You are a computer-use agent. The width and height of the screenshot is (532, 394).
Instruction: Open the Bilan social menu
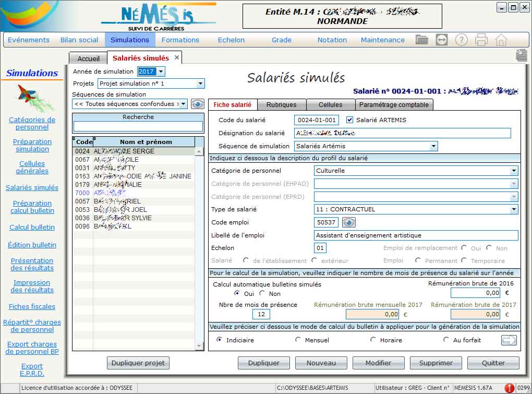click(79, 40)
